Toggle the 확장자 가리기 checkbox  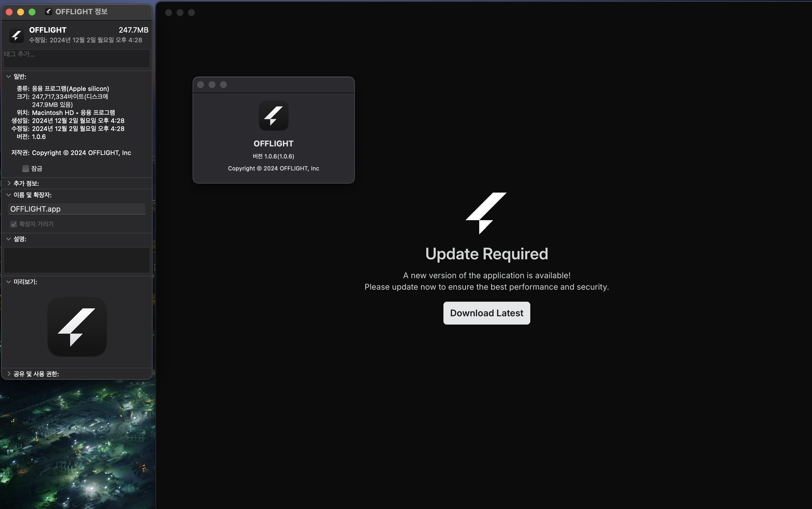[x=14, y=224]
